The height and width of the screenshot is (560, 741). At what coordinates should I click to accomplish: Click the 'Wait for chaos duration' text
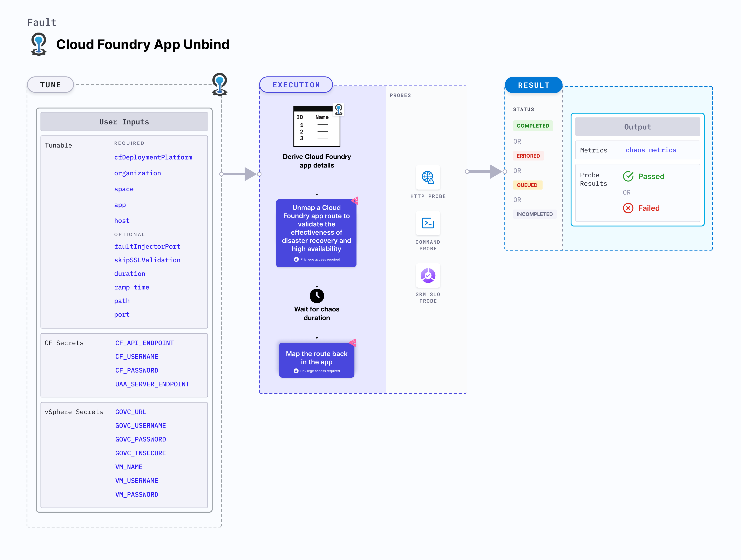[317, 313]
